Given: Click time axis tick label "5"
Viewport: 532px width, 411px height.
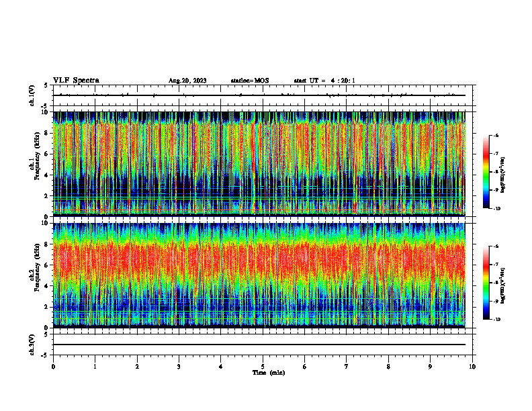Looking at the screenshot, I should click(263, 367).
